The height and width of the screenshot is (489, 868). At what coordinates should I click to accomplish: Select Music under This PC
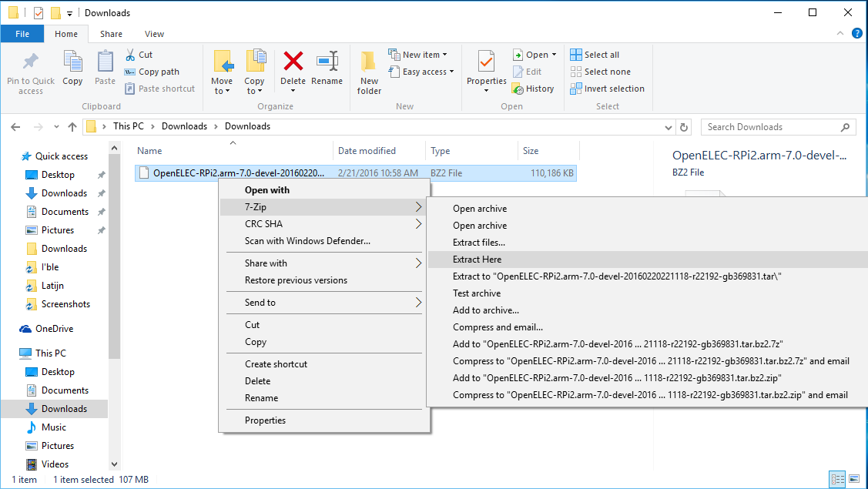click(46, 427)
